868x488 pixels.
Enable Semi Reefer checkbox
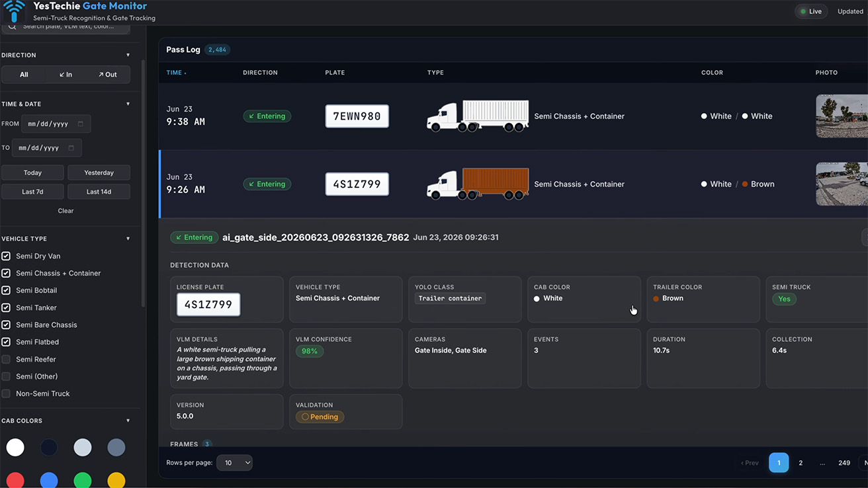[x=6, y=359]
